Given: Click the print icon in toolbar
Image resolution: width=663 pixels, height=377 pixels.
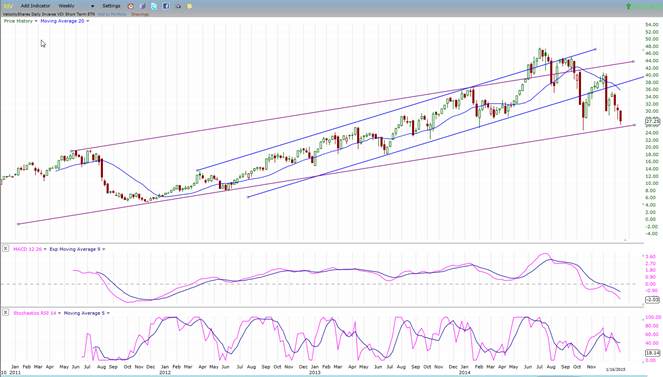Looking at the screenshot, I should 178,6.
